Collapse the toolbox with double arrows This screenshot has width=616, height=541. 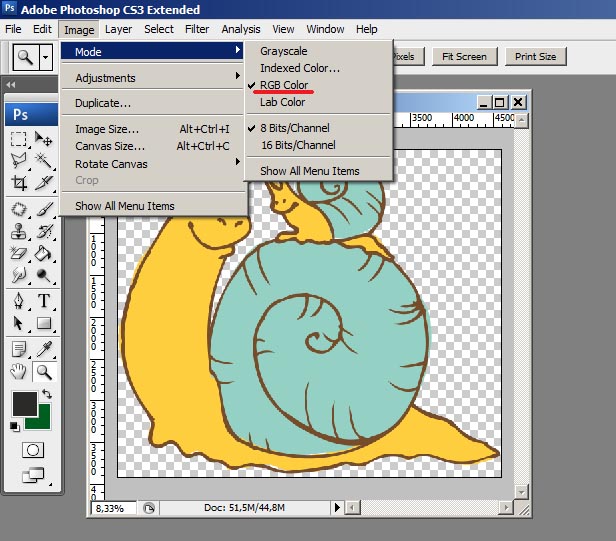tap(11, 84)
